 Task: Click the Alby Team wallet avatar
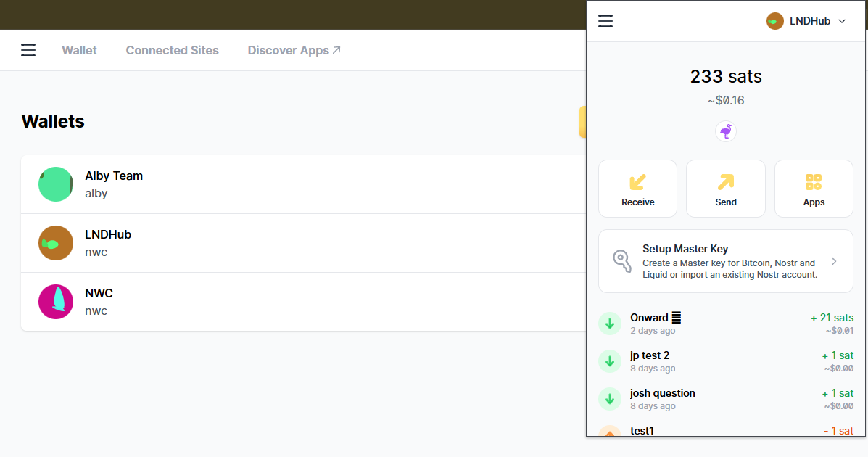tap(56, 184)
